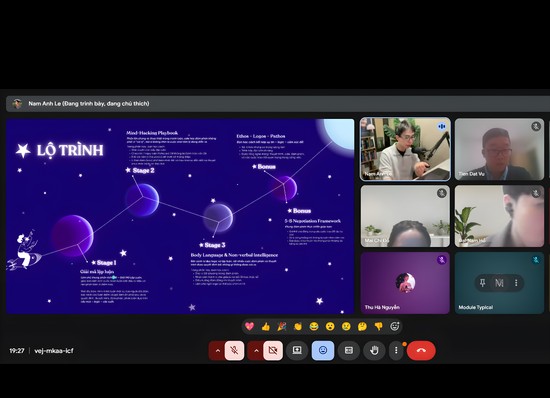Click the meeting code vej-mkaa-icf
The width and height of the screenshot is (550, 398).
click(x=54, y=351)
